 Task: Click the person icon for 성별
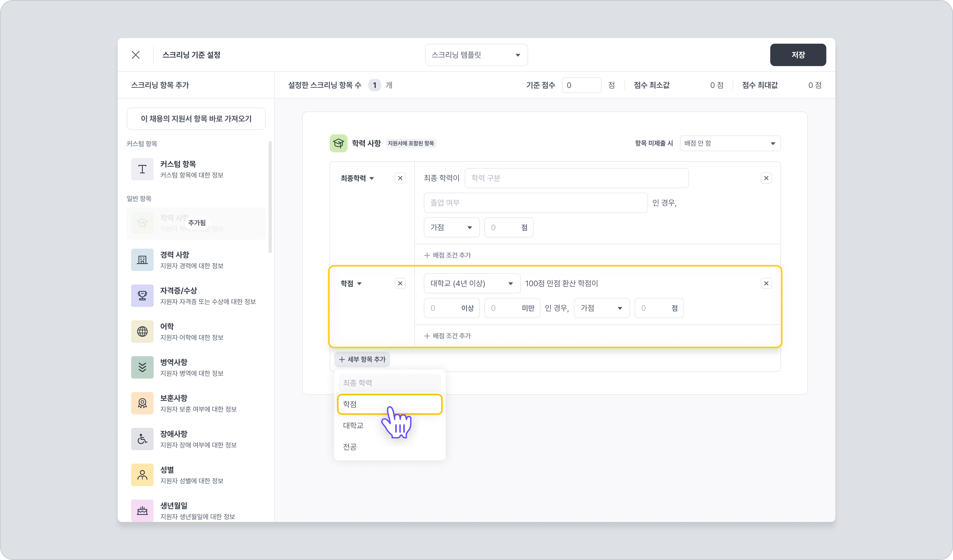tap(142, 475)
